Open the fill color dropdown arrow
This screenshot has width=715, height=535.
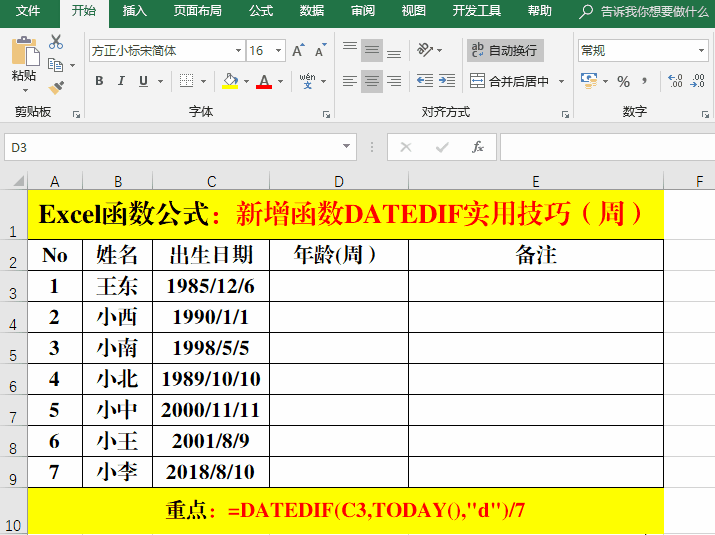point(246,82)
